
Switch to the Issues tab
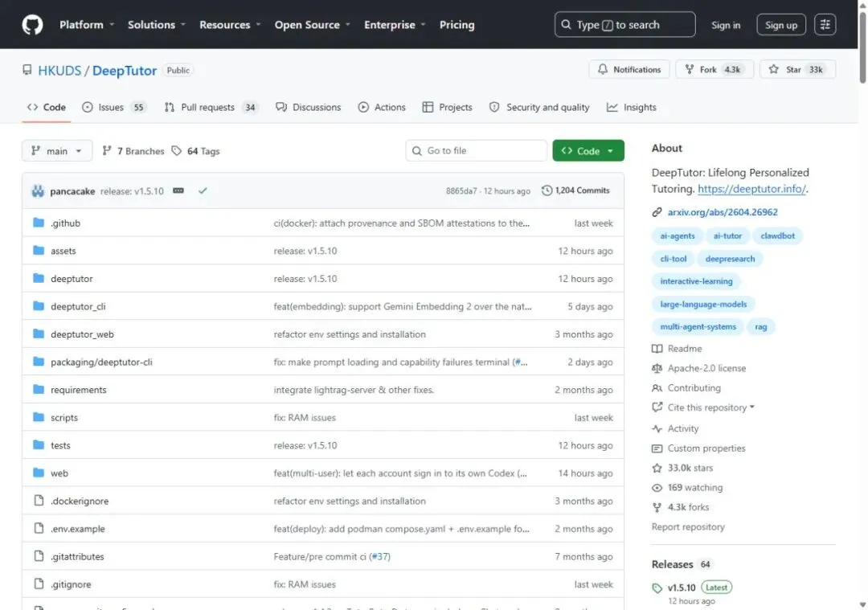[x=114, y=108]
